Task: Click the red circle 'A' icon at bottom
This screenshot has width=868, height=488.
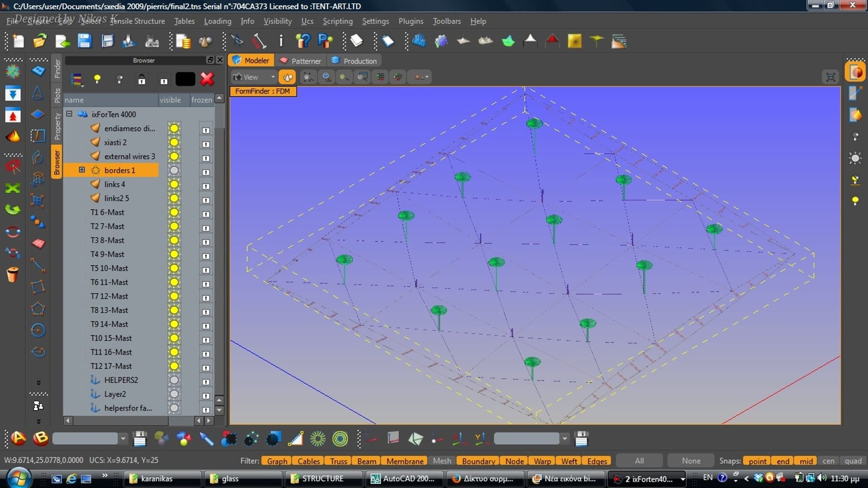Action: [x=19, y=438]
